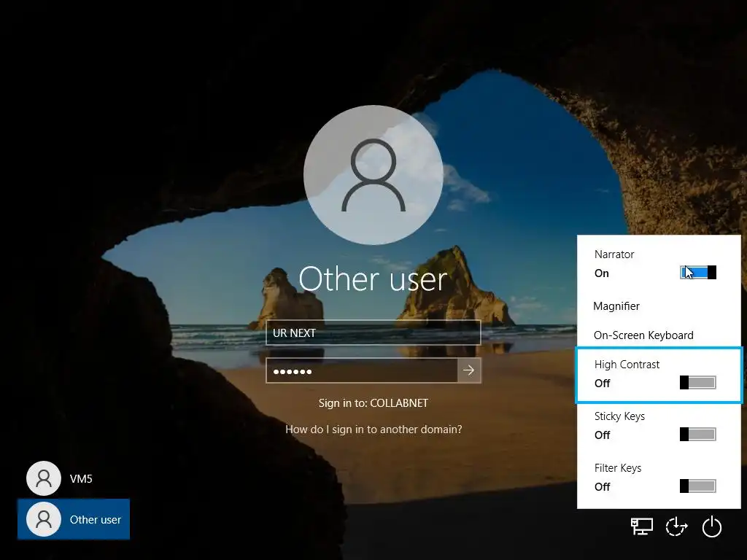
Task: Click the 'Sign in to: COLLABNET' text
Action: [x=373, y=402]
